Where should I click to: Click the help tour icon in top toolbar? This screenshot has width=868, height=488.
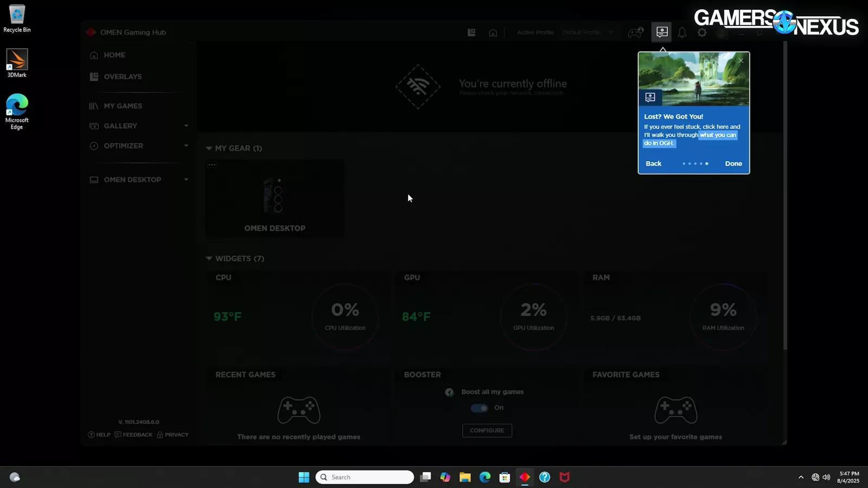tap(661, 32)
